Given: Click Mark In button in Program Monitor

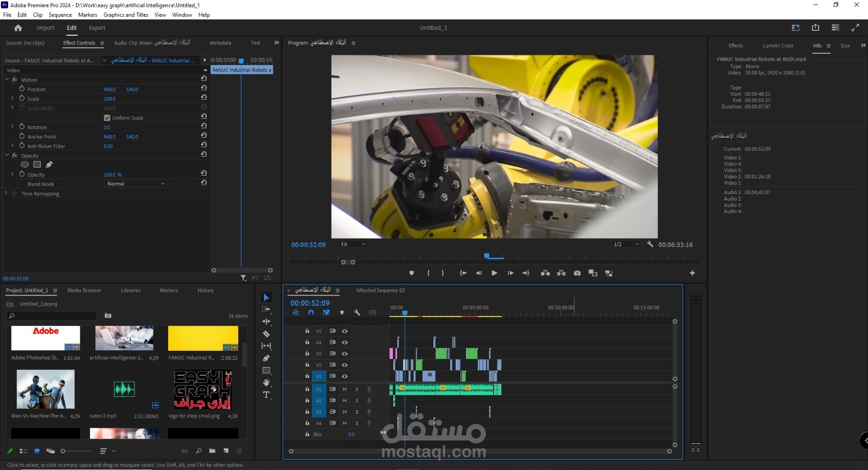Looking at the screenshot, I should click(429, 273).
